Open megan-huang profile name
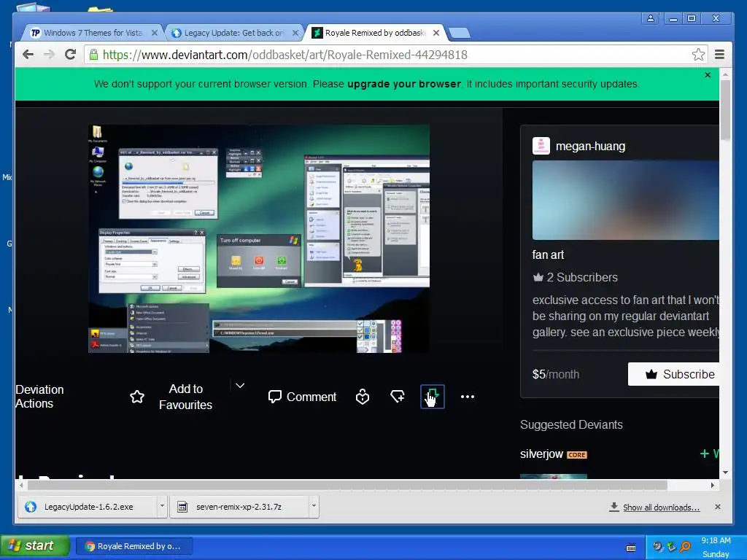Viewport: 747px width, 560px height. point(590,146)
